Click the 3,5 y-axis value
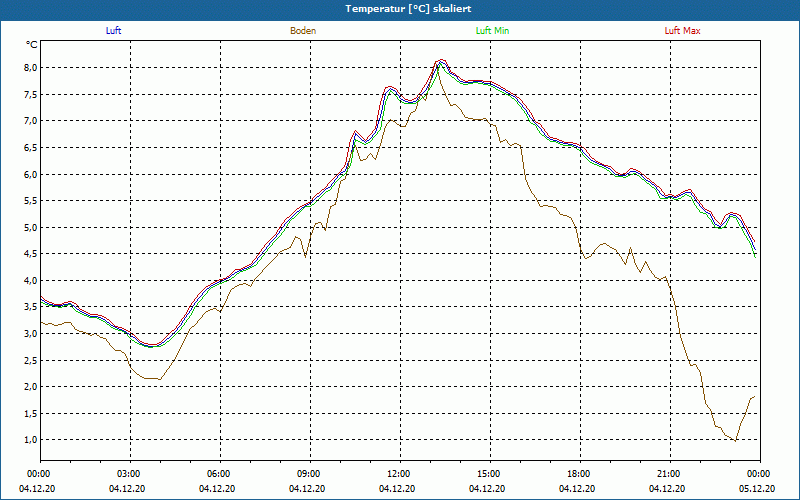Viewport: 800px width, 500px height. (31, 307)
